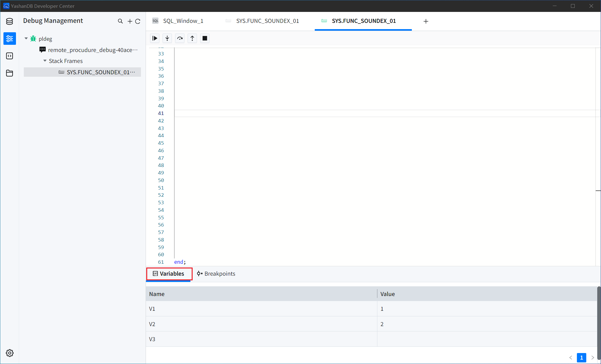
Task: Step into the next statement
Action: coord(167,38)
